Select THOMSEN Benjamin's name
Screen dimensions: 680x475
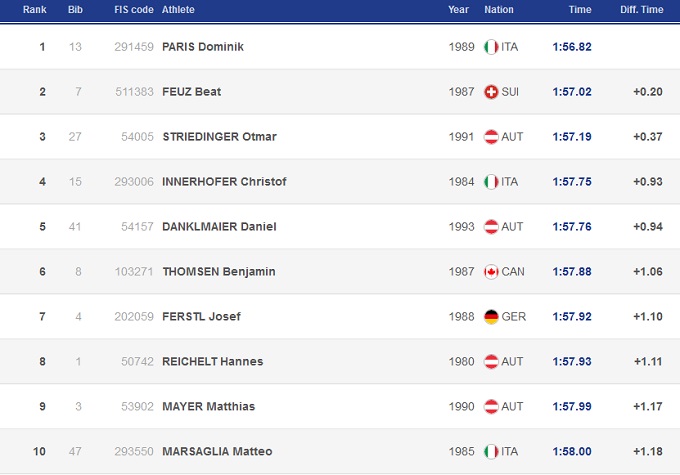(218, 272)
